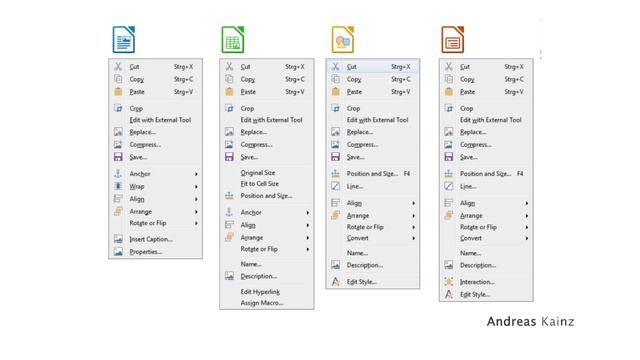Click Paste clipboard icon in Draw menu
The image size is (640, 360).
pyautogui.click(x=336, y=91)
